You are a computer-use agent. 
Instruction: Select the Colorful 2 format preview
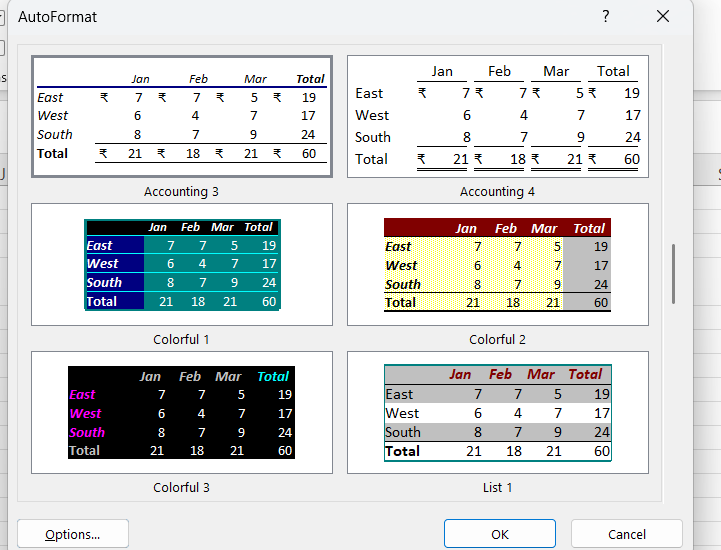click(497, 265)
